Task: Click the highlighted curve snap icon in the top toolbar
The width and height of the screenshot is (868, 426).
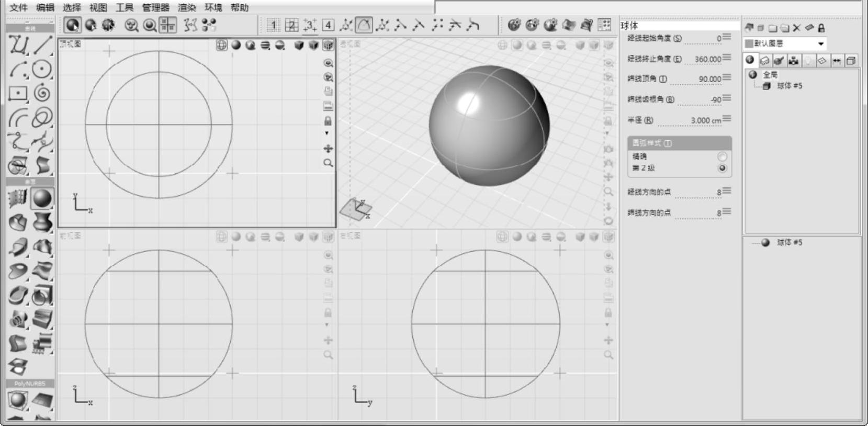Action: click(x=364, y=25)
